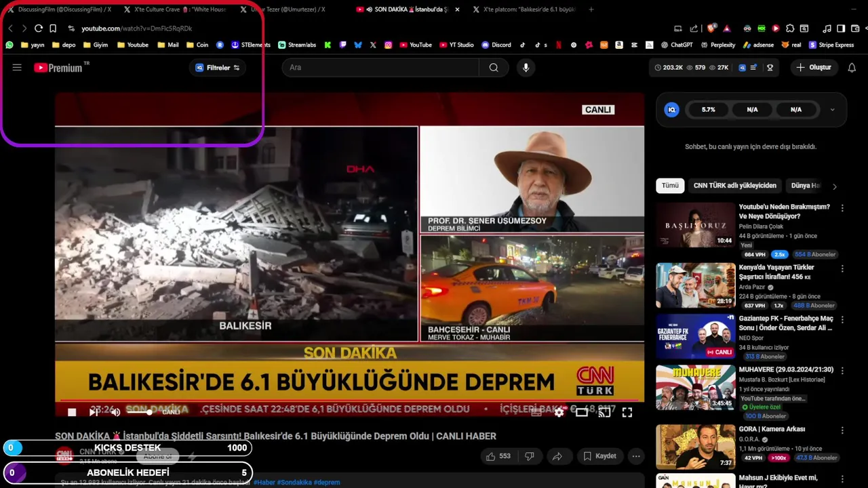Image resolution: width=868 pixels, height=488 pixels.
Task: Open the Kenya'da Yaşayan Türkler thumbnail
Action: pyautogui.click(x=696, y=285)
